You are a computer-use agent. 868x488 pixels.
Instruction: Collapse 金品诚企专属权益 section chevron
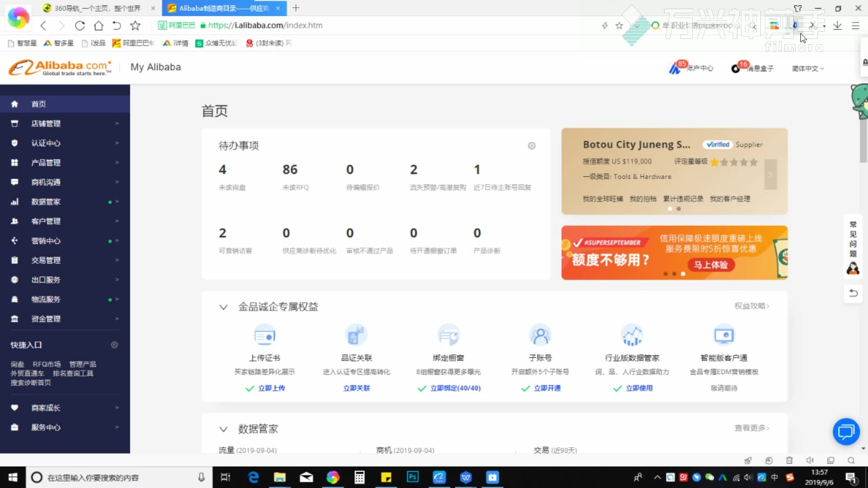pyautogui.click(x=223, y=307)
